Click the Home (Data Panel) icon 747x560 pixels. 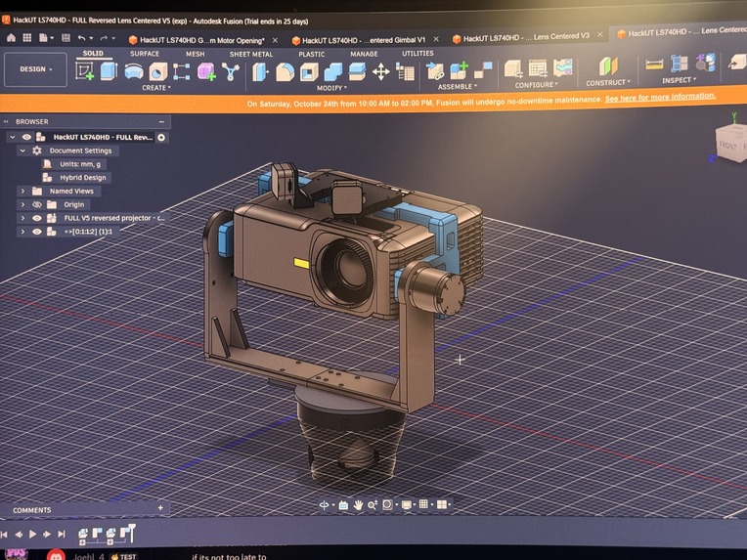tap(11, 37)
